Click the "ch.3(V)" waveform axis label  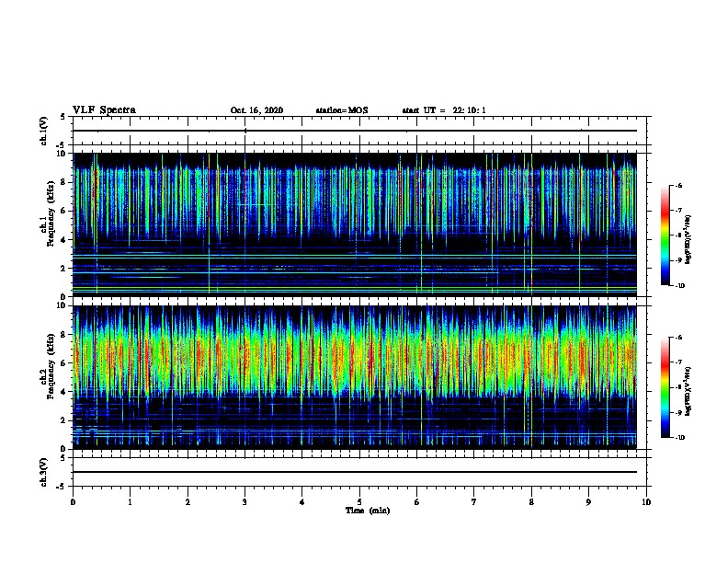[44, 472]
